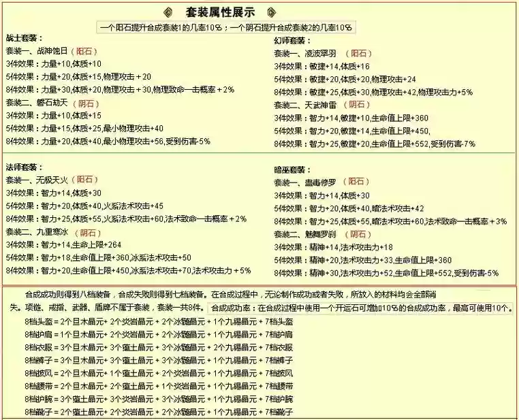The width and height of the screenshot is (519, 420).
Task: Click the set name '套装一、无极天火'
Action: tap(37, 180)
